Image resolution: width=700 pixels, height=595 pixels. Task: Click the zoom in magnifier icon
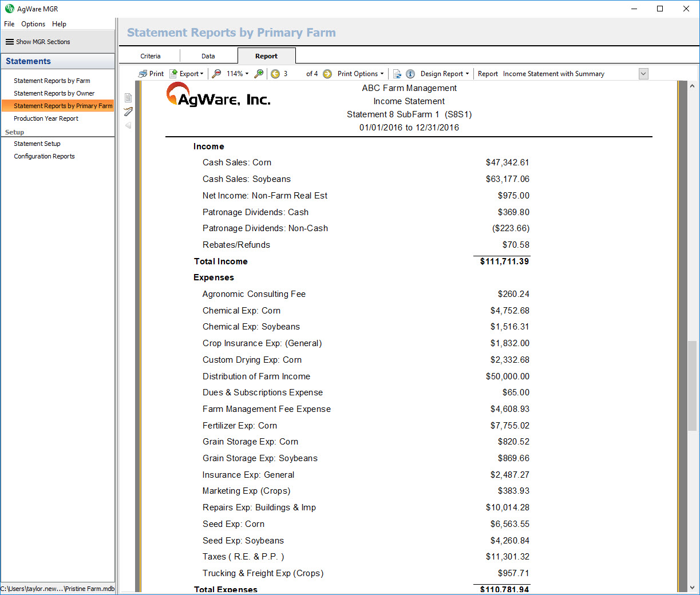click(259, 74)
